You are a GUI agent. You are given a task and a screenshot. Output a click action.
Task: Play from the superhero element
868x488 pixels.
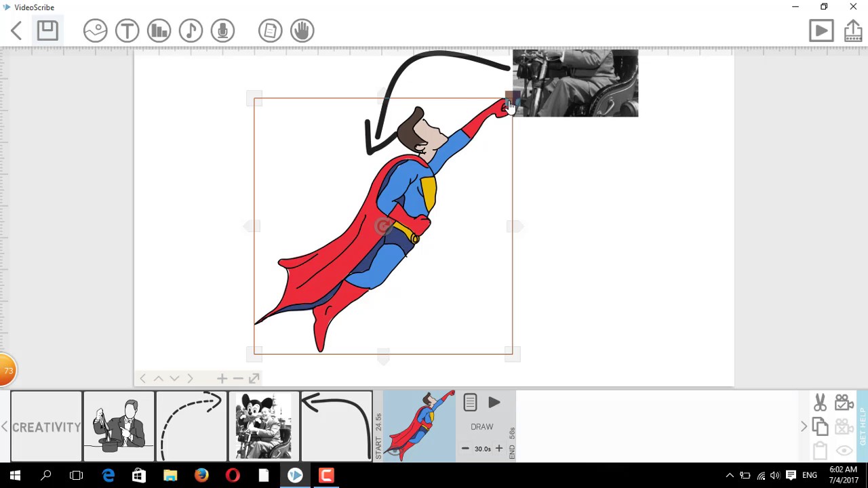click(x=494, y=403)
